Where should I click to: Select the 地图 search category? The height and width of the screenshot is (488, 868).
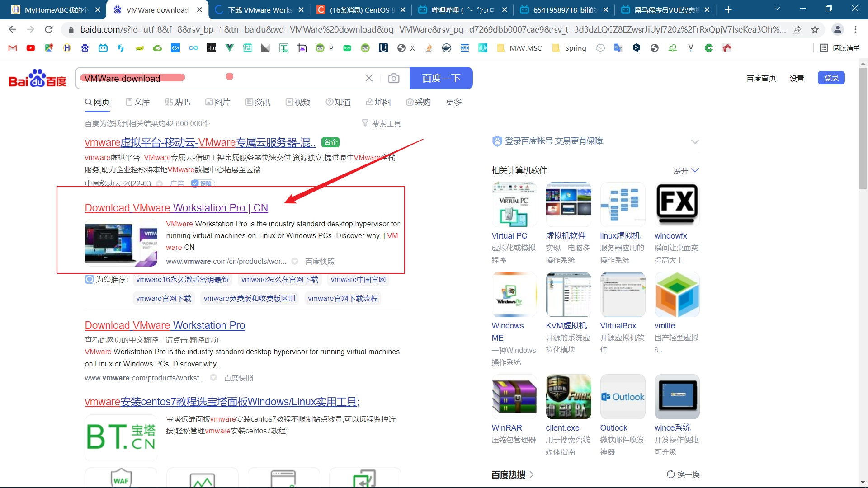click(378, 102)
